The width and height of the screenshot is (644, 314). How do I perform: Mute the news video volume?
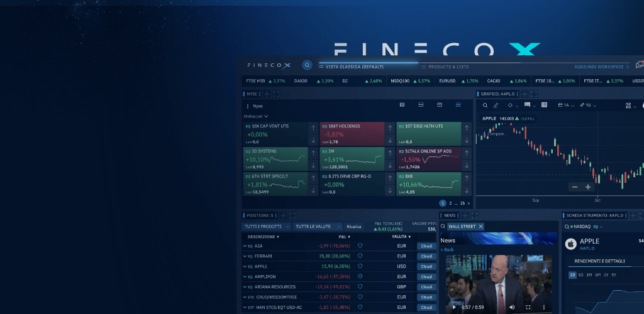[512, 307]
